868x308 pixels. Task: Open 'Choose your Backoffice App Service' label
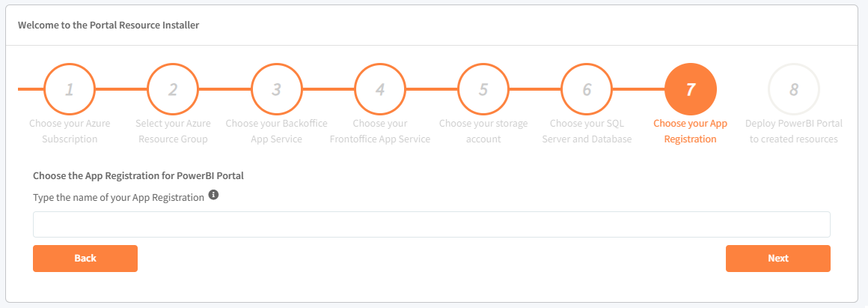[x=276, y=131]
